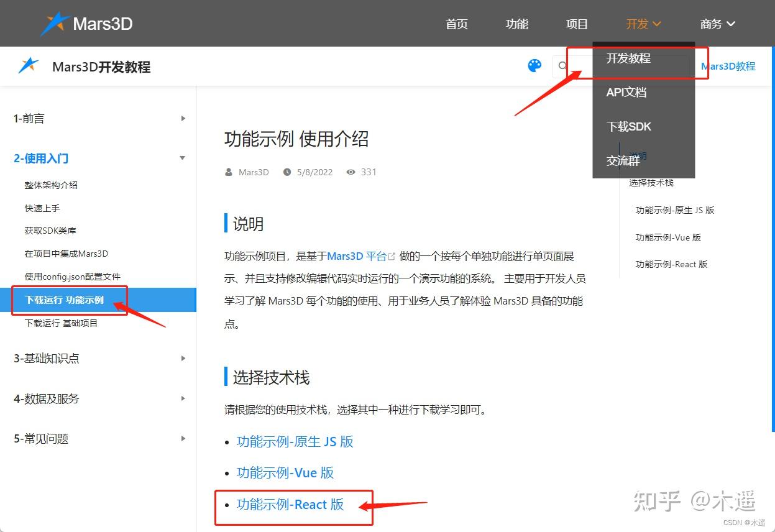Image resolution: width=775 pixels, height=532 pixels.
Task: Open the 功能示例-原生 JS 版 link
Action: click(295, 441)
